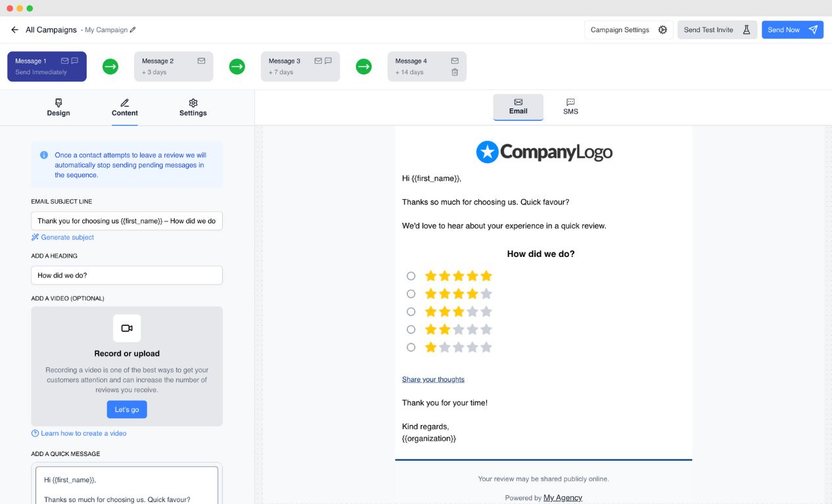This screenshot has width=832, height=504.
Task: Open the Design tab
Action: (x=58, y=107)
